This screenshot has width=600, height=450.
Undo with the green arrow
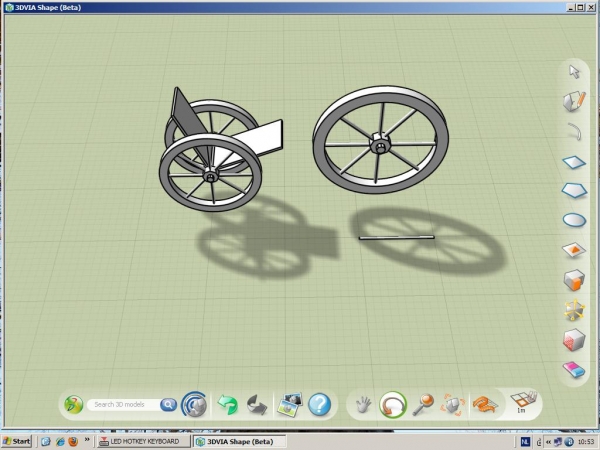click(228, 404)
